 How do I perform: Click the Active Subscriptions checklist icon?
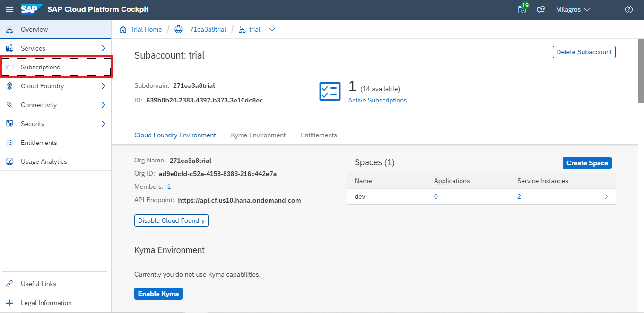[330, 92]
